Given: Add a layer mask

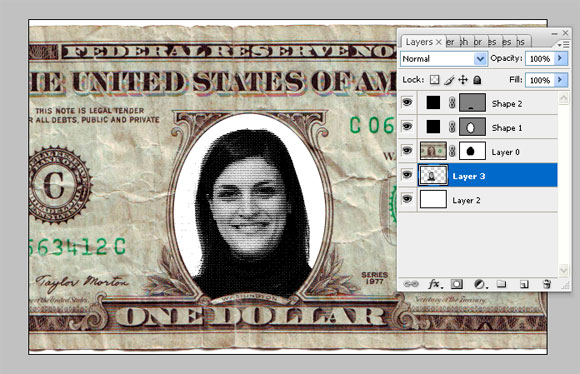Looking at the screenshot, I should 457,284.
